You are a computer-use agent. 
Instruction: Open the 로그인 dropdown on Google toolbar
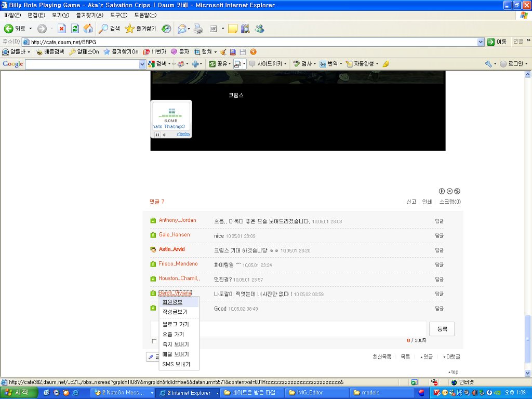point(526,64)
